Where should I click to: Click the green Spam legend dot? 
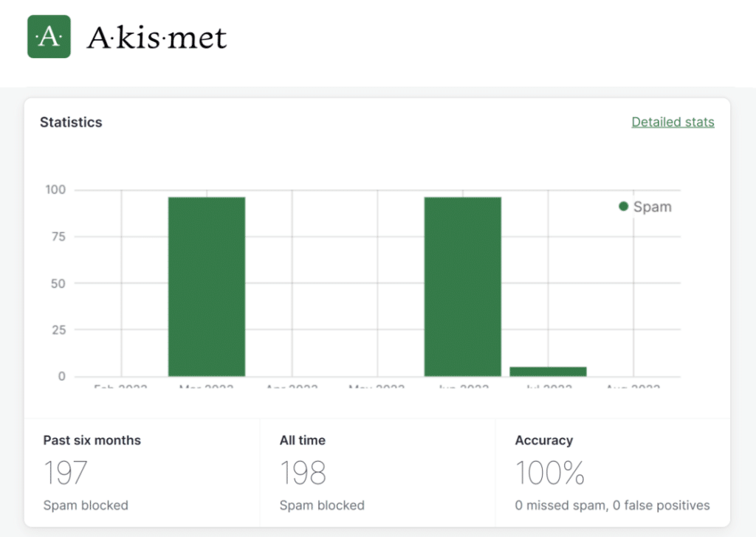coord(623,207)
